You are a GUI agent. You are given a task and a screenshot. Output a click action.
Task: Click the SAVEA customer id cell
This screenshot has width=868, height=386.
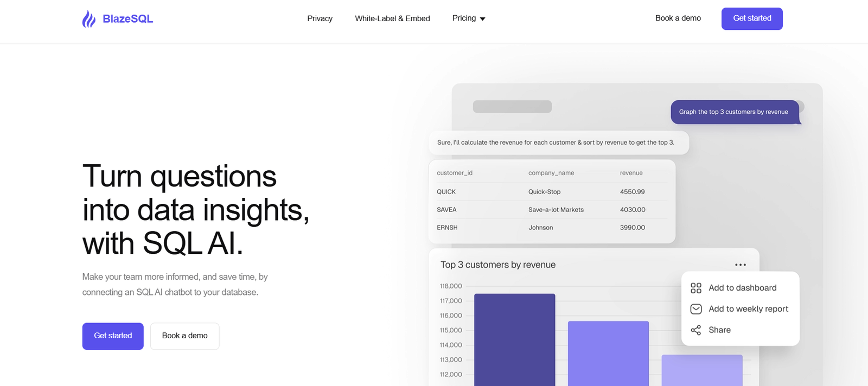[x=447, y=210]
